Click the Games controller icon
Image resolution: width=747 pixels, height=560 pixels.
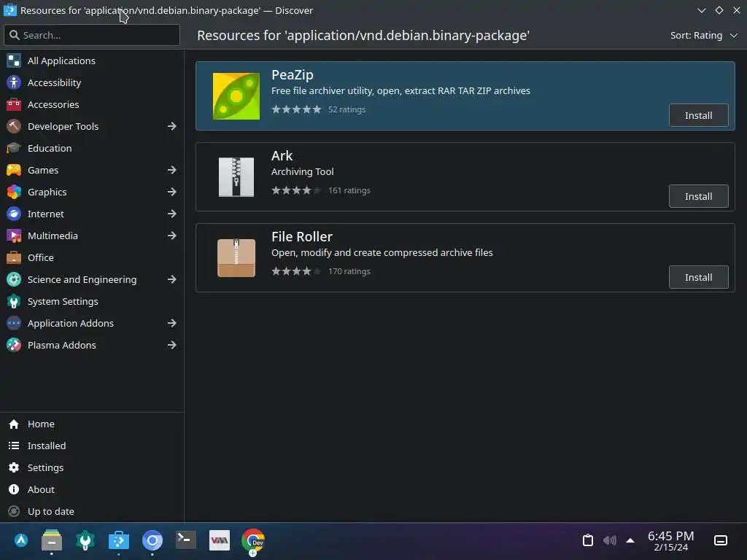point(14,170)
